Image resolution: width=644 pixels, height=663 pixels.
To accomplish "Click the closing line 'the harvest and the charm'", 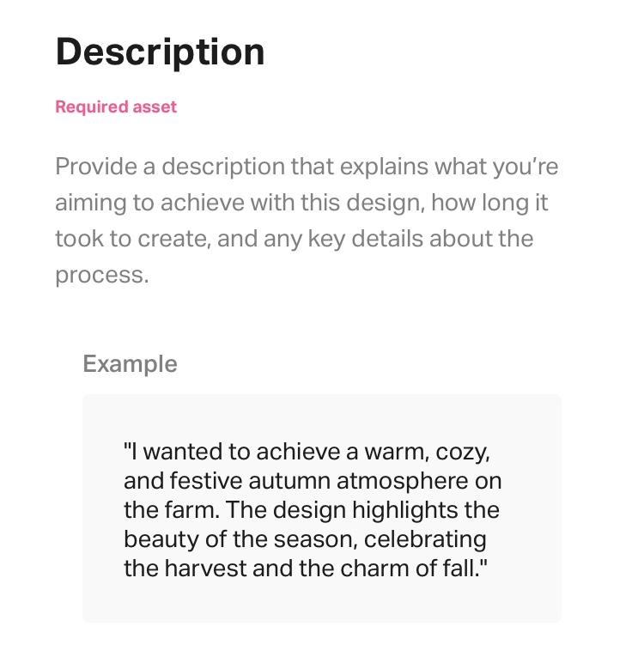I will (306, 568).
